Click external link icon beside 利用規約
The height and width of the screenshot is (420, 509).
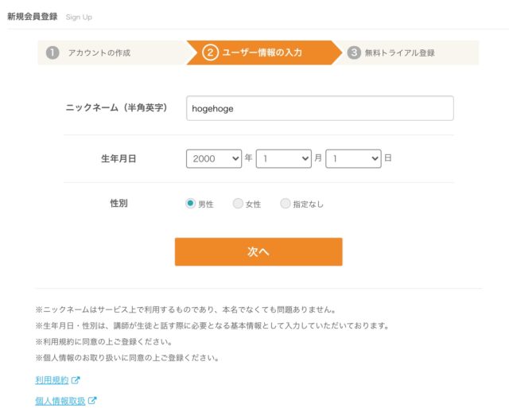point(76,380)
